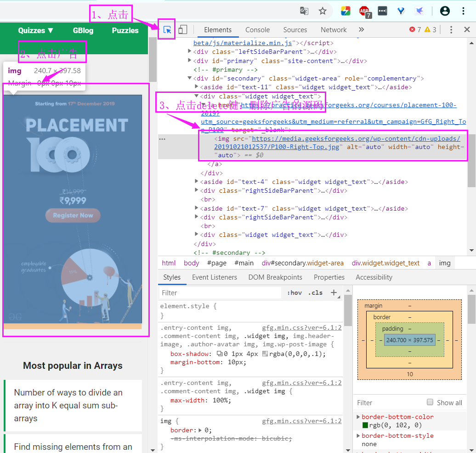Open the Properties tab
The width and height of the screenshot is (476, 453).
pos(329,277)
